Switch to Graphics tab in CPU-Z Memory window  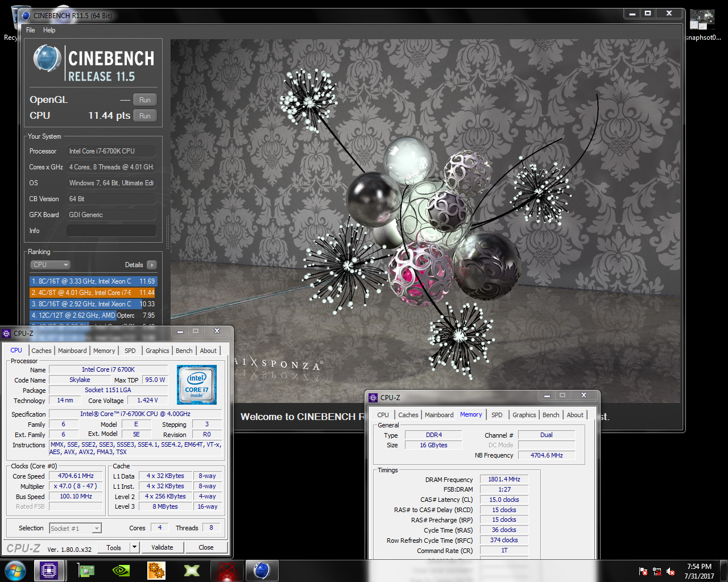tap(524, 415)
